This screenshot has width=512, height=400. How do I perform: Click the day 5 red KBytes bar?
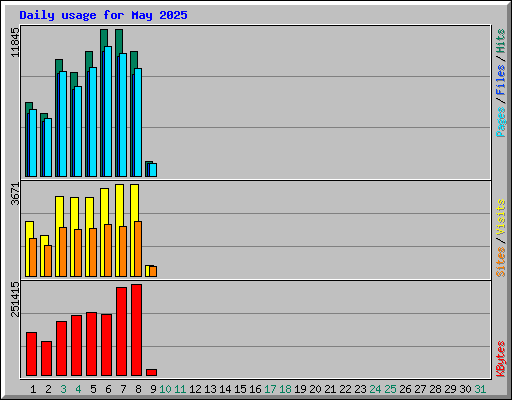[x=91, y=344]
